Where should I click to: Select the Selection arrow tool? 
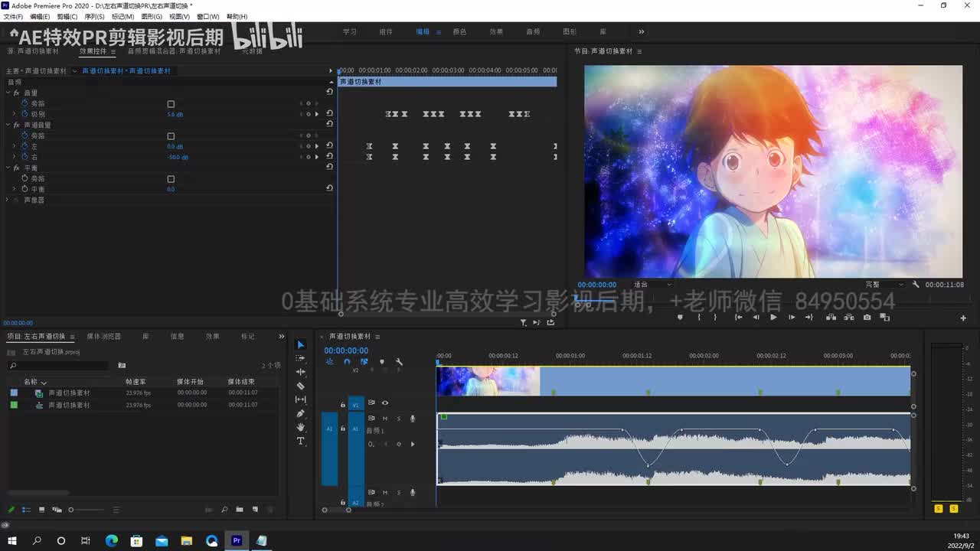pos(300,345)
